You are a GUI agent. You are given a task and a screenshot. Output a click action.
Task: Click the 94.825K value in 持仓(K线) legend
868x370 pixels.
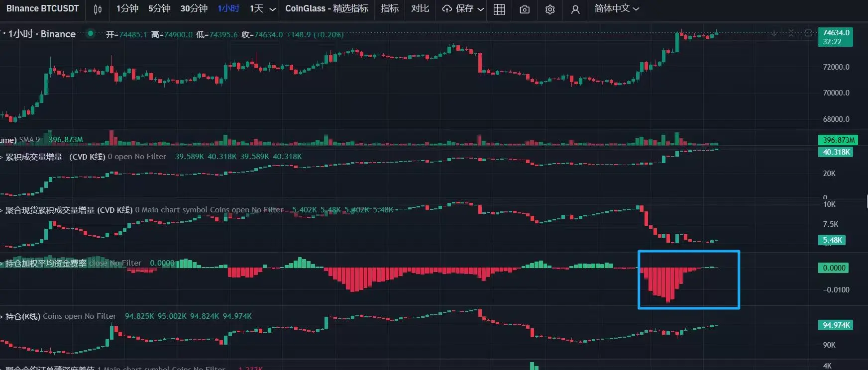point(139,316)
